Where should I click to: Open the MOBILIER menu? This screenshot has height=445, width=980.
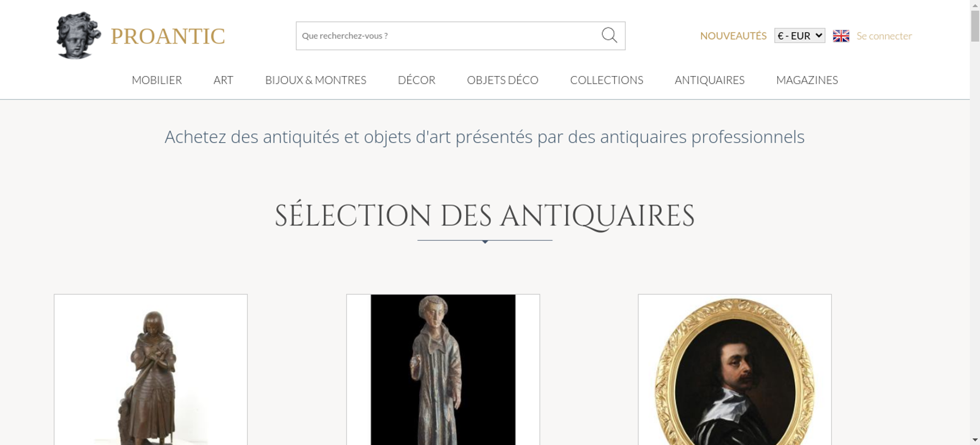(157, 80)
